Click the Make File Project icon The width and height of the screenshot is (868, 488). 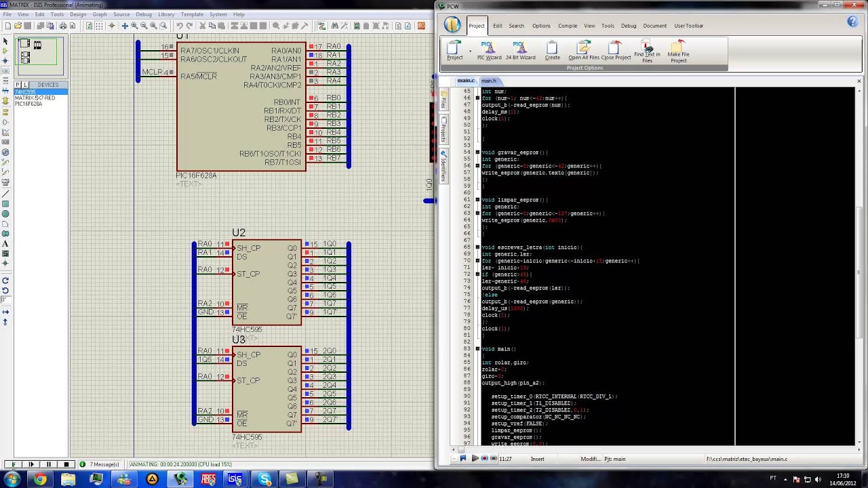coord(678,52)
